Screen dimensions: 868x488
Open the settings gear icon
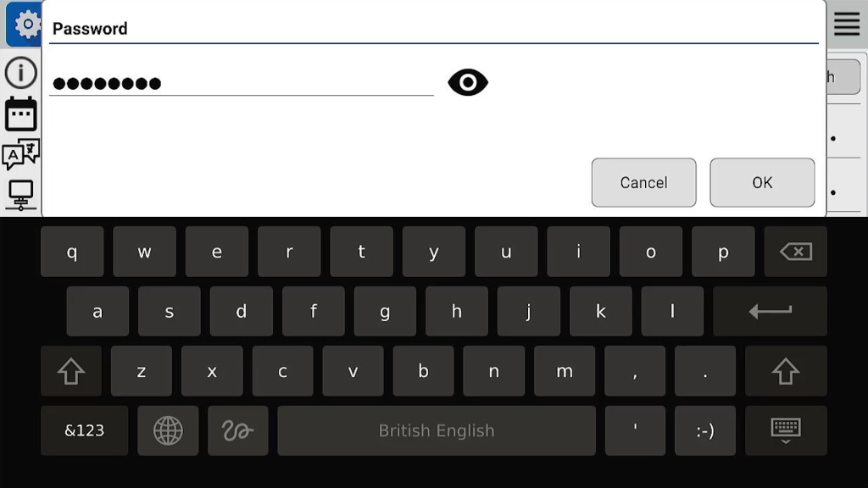point(25,24)
